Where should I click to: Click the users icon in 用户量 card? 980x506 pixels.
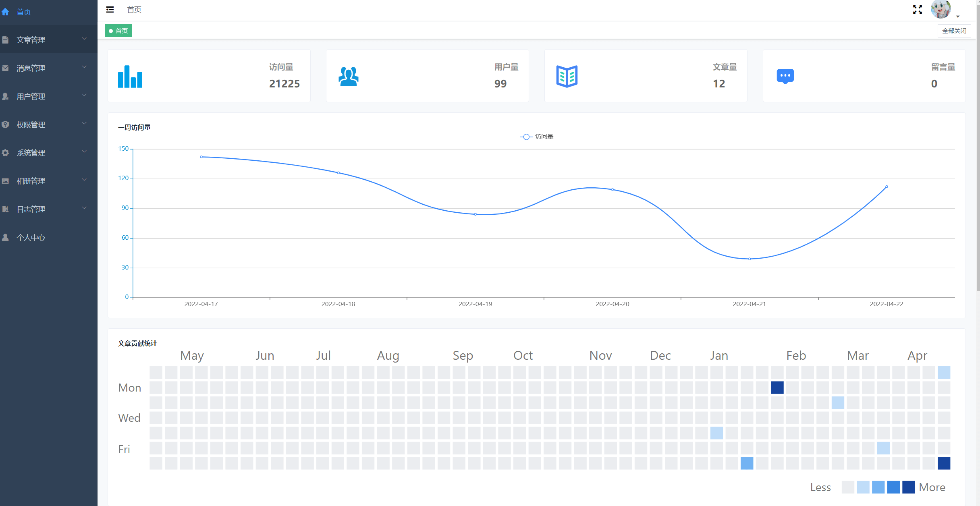pos(349,77)
